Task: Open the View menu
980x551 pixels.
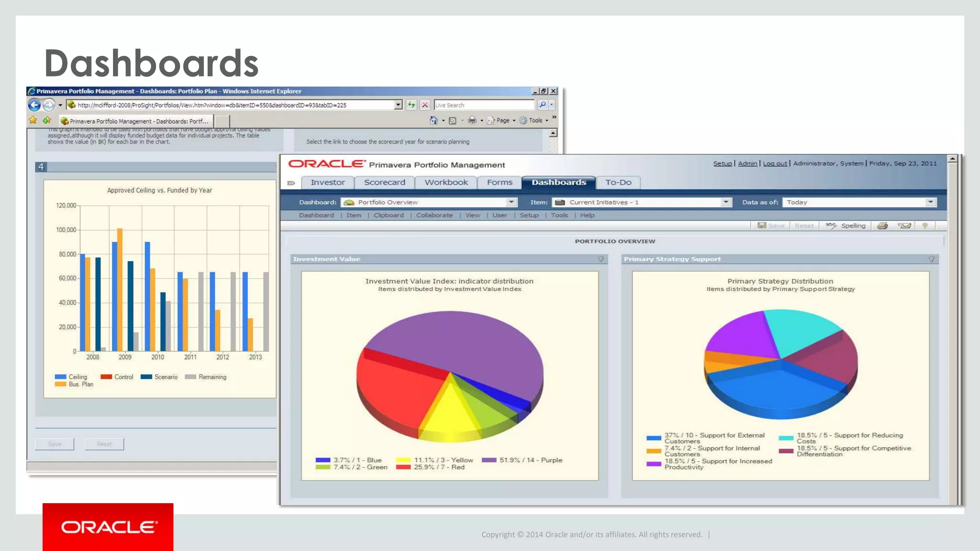Action: click(x=472, y=215)
